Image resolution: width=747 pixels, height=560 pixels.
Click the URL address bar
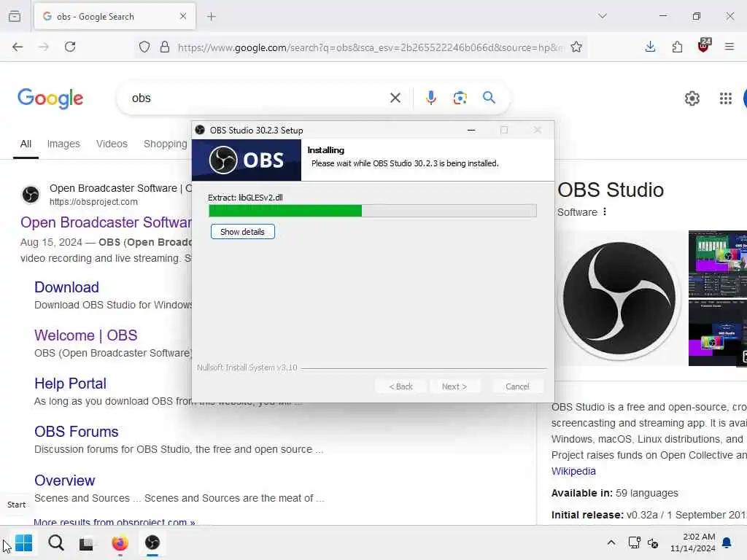(369, 47)
